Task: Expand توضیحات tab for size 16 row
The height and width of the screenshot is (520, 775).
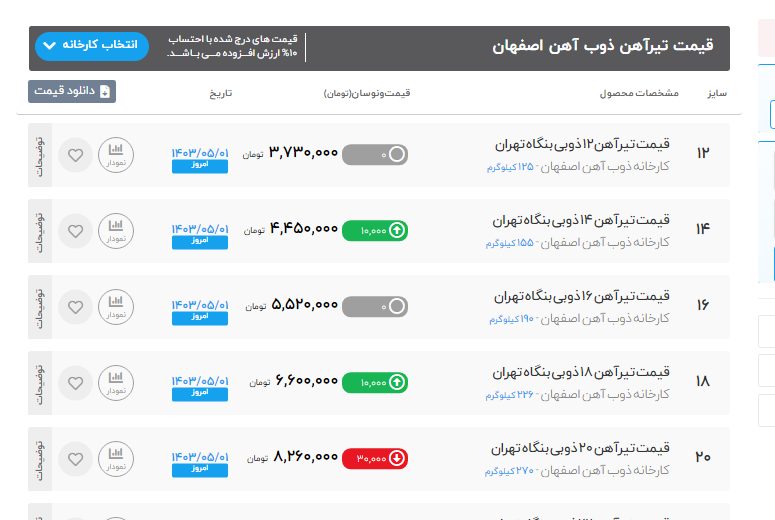Action: click(x=40, y=306)
